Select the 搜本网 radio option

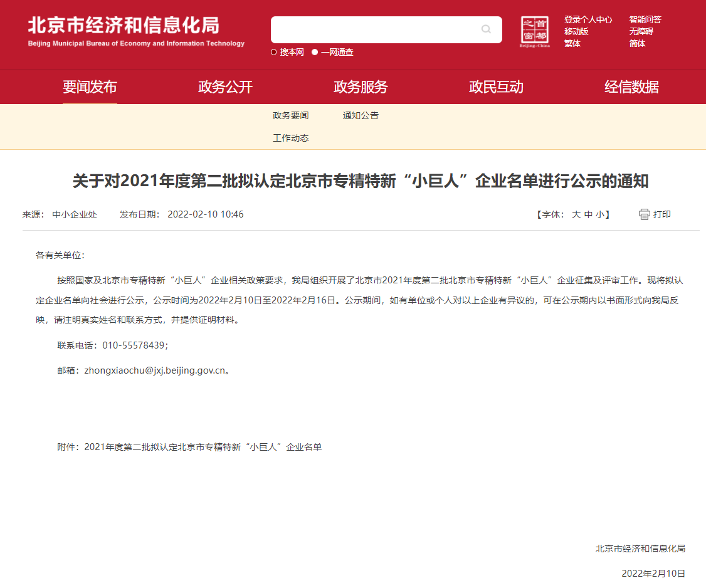(274, 52)
